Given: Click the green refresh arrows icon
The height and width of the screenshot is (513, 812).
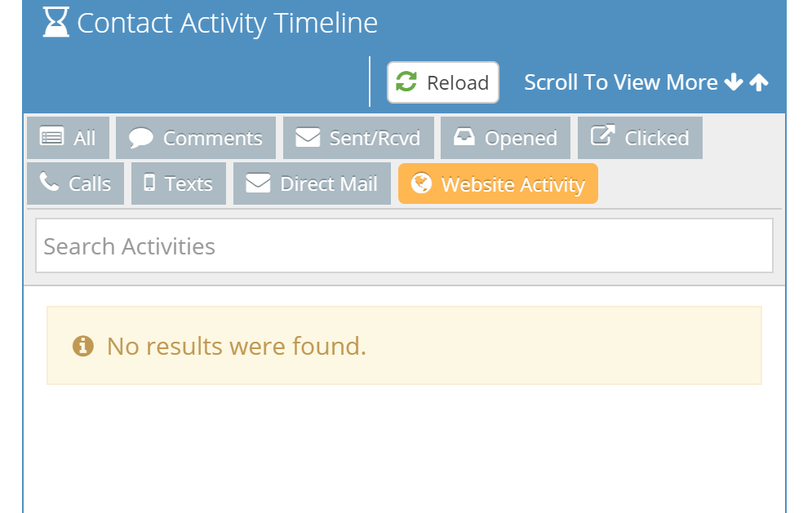Looking at the screenshot, I should [406, 82].
